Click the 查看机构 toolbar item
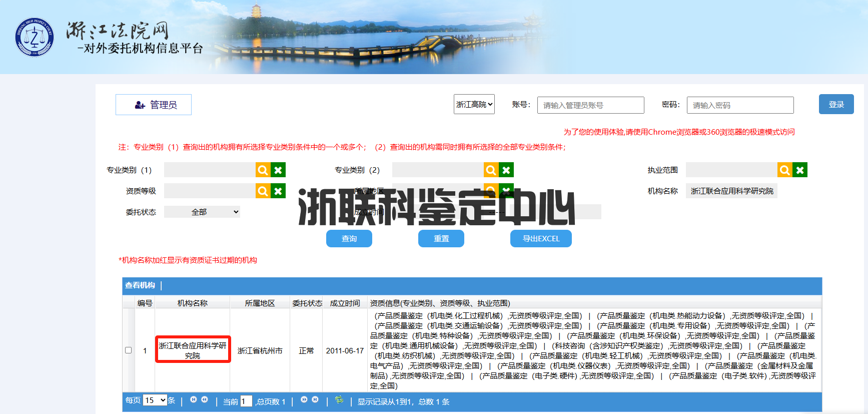 tap(140, 285)
